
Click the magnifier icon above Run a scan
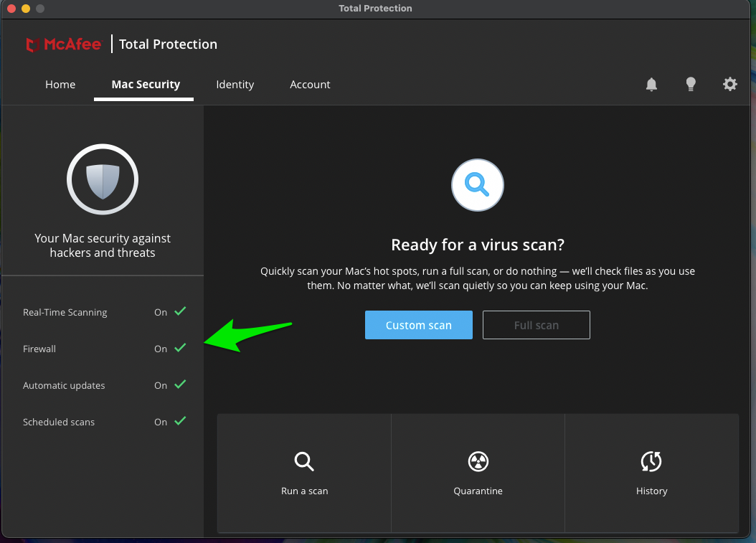304,461
